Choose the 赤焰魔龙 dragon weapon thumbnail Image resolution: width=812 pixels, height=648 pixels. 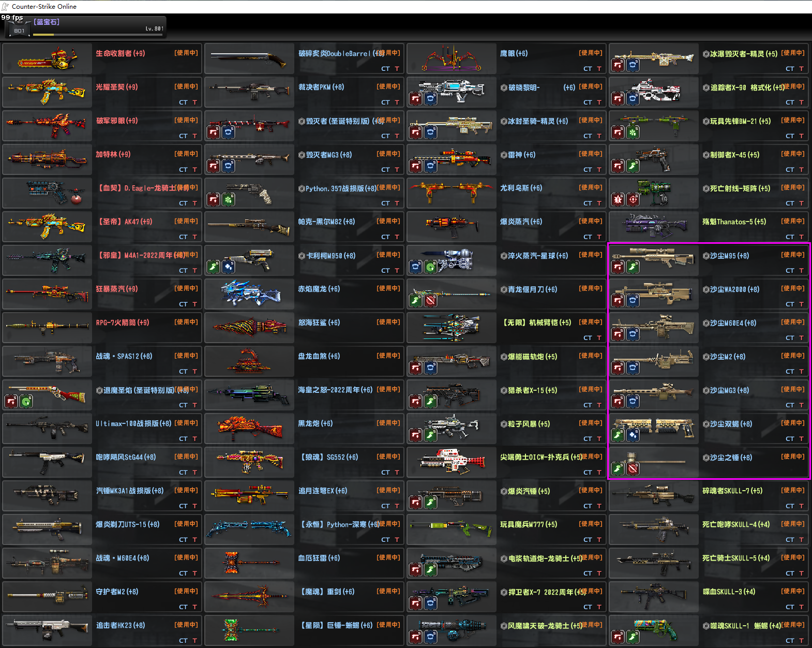point(249,294)
